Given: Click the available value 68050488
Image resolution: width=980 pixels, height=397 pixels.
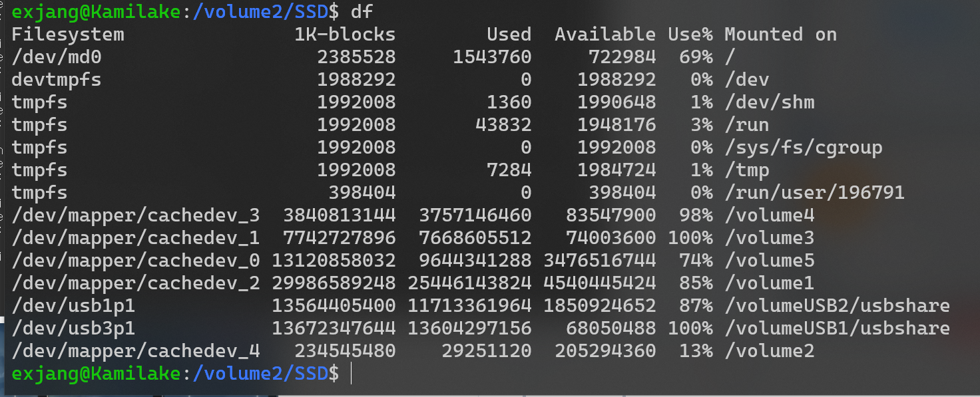Looking at the screenshot, I should [x=611, y=329].
